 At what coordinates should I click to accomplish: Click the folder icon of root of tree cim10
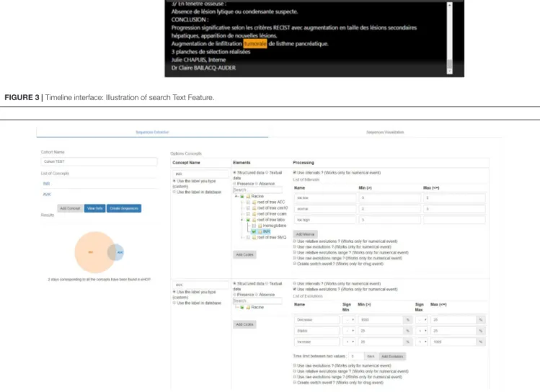pyautogui.click(x=254, y=208)
